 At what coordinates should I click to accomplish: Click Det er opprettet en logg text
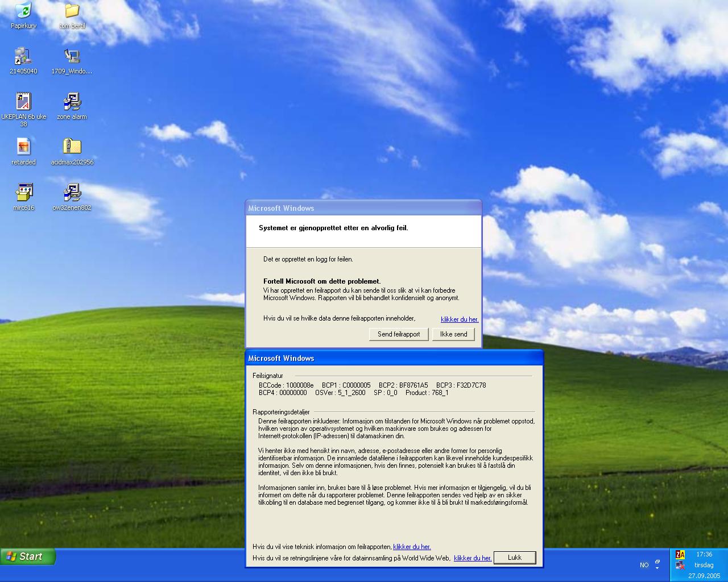click(x=308, y=259)
